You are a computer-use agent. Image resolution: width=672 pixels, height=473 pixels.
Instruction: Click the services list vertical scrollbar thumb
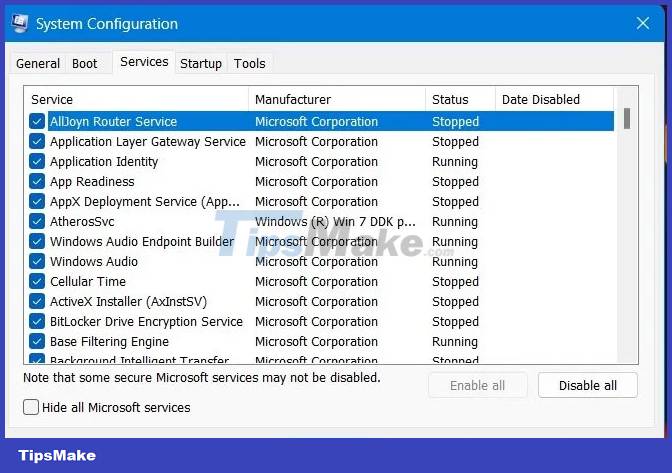(627, 118)
